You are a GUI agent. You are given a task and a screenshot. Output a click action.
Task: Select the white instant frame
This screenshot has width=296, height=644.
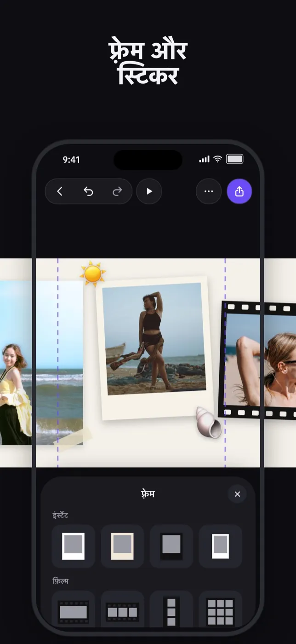(74, 546)
